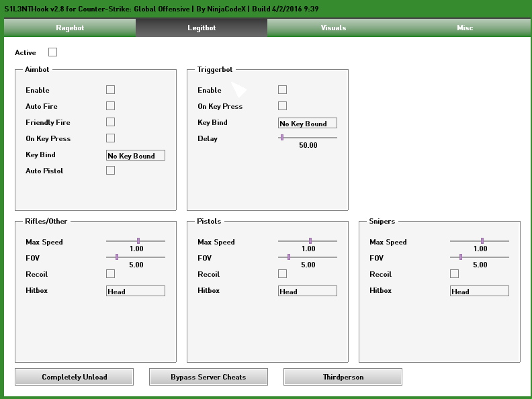The image size is (532, 399).
Task: Check Triggerbot On Key Press
Action: click(282, 106)
